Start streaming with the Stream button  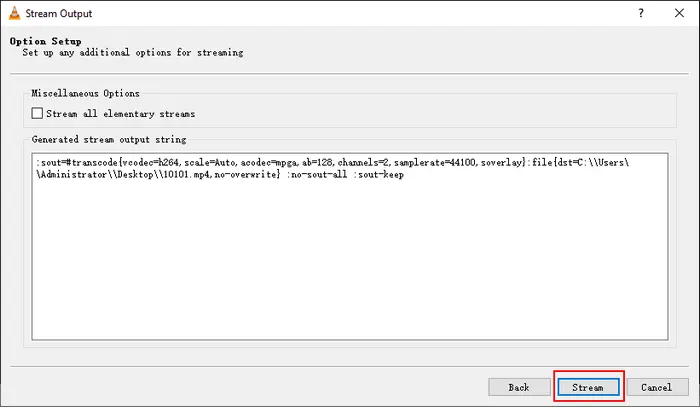click(x=588, y=387)
